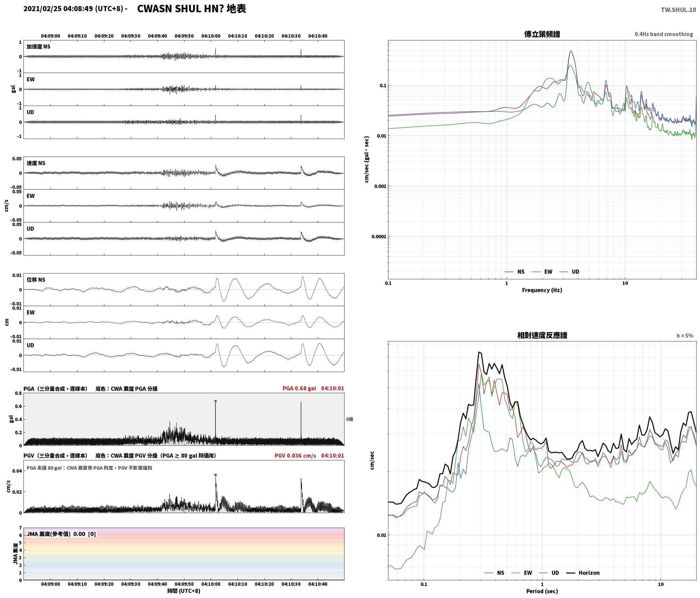The height and width of the screenshot is (598, 700).
Task: Click the 0.4Hz band smoothing label
Action: point(664,34)
